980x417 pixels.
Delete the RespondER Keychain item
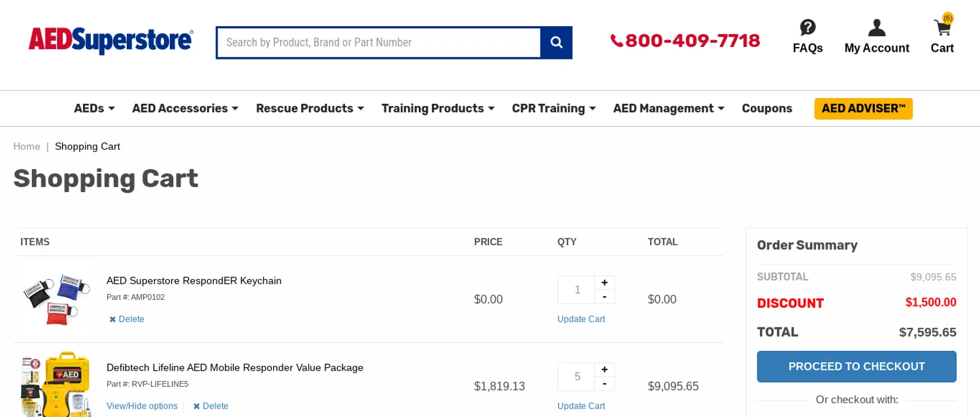point(127,319)
